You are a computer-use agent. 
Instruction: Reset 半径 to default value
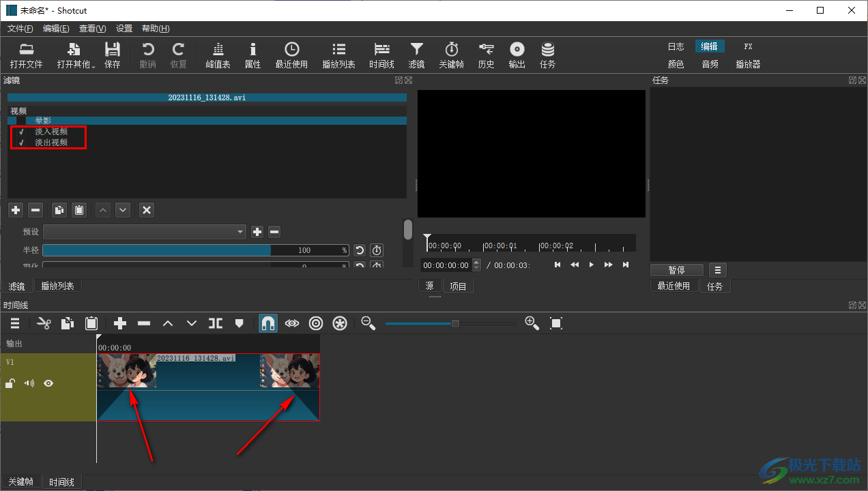point(360,250)
